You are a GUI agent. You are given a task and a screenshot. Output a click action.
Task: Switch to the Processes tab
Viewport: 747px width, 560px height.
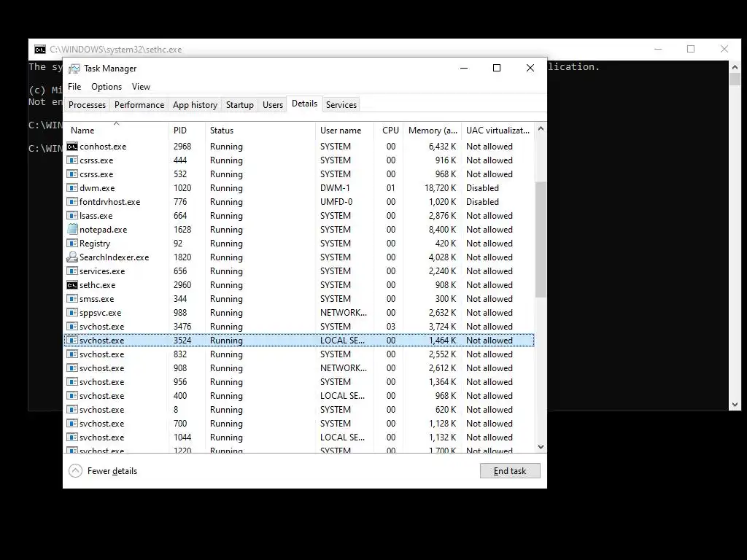88,105
